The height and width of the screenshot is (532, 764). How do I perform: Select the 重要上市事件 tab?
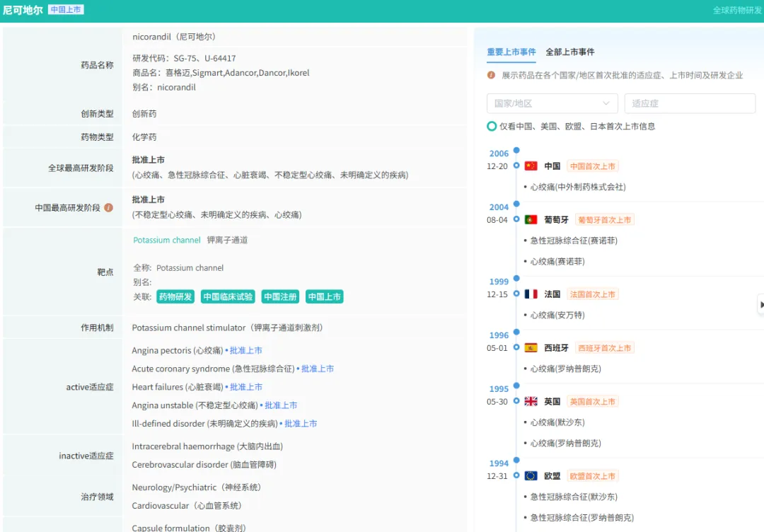[511, 52]
